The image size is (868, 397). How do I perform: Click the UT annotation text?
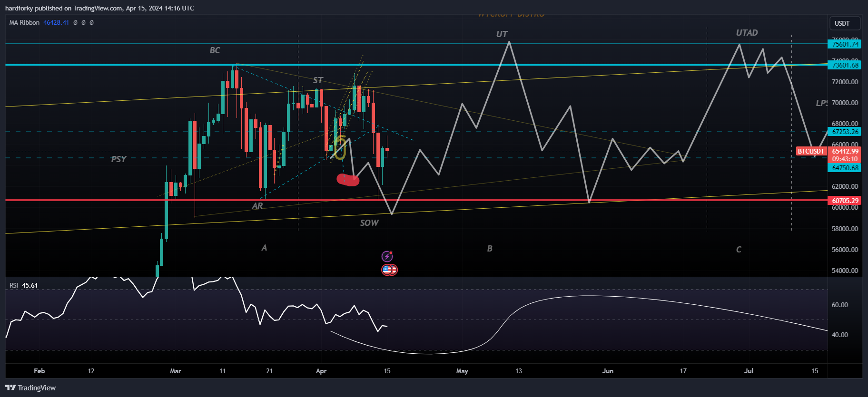coord(502,34)
